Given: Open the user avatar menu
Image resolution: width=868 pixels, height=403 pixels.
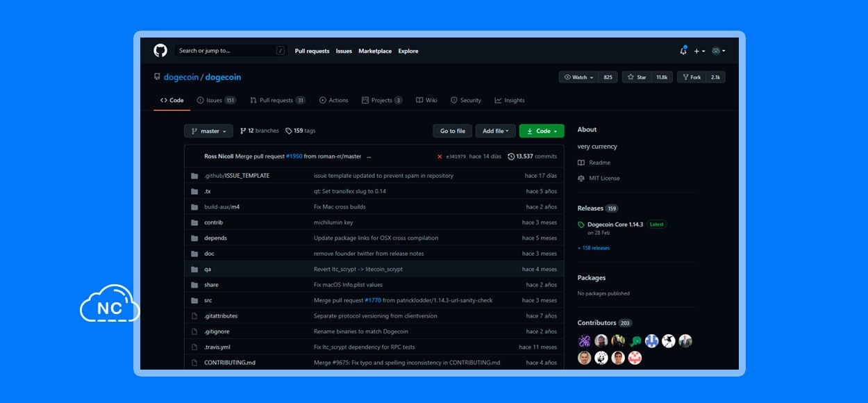Looking at the screenshot, I should pos(719,51).
